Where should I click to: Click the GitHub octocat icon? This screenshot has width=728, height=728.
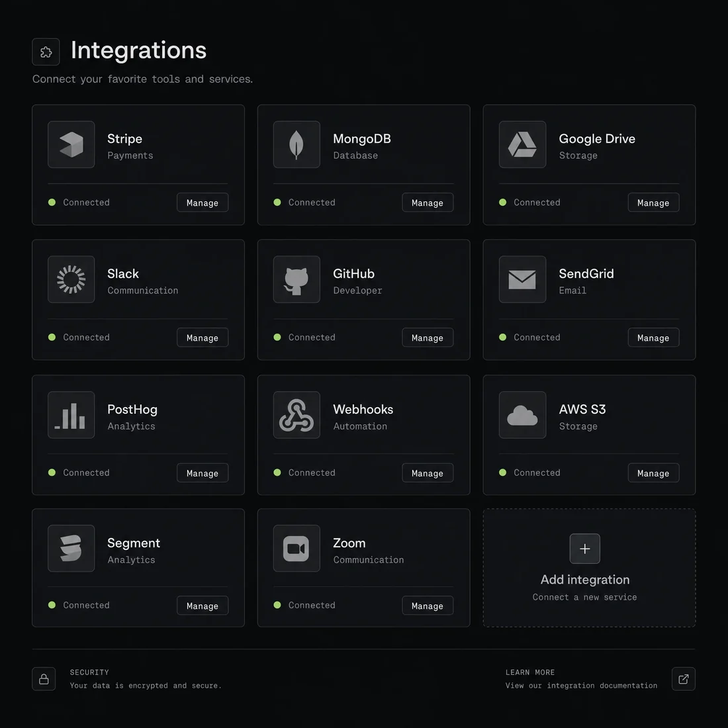(296, 279)
